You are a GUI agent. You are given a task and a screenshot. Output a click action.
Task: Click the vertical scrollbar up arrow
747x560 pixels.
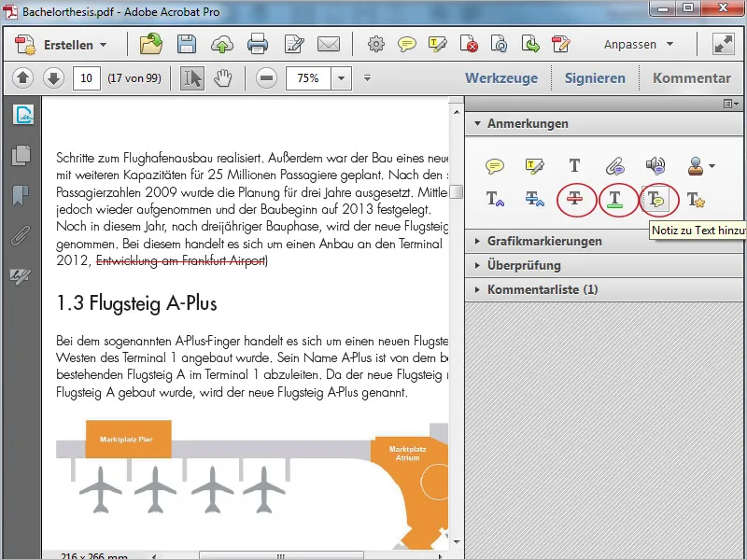click(x=457, y=112)
